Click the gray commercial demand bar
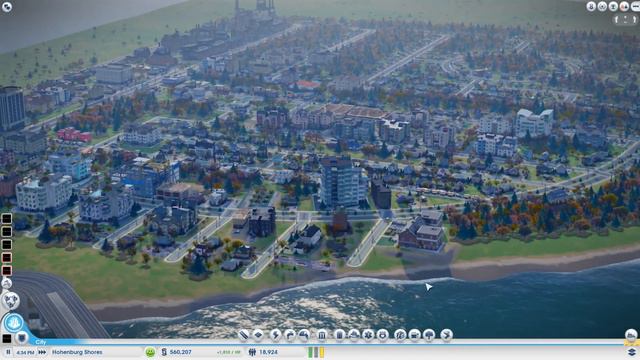The image size is (640, 360). click(316, 352)
